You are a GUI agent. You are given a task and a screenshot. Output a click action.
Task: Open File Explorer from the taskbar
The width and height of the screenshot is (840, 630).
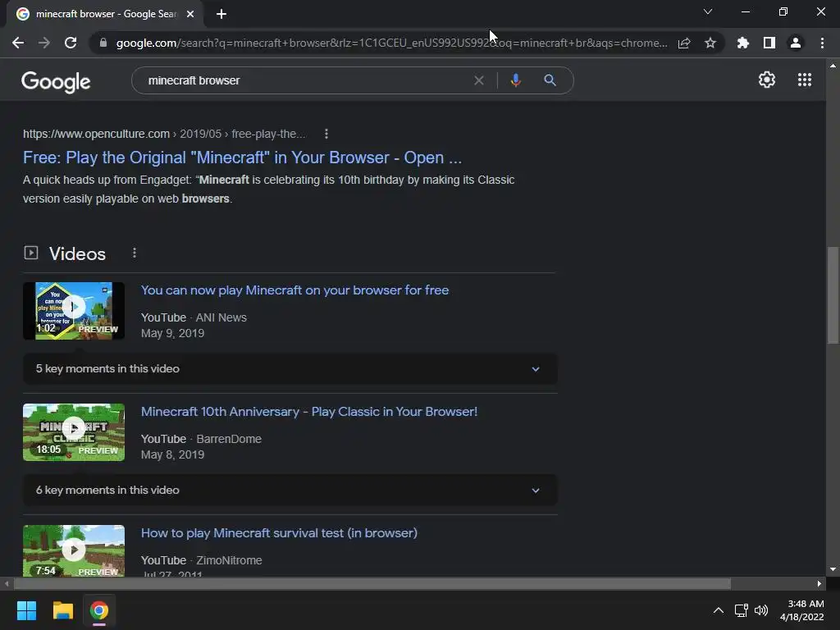(x=62, y=610)
